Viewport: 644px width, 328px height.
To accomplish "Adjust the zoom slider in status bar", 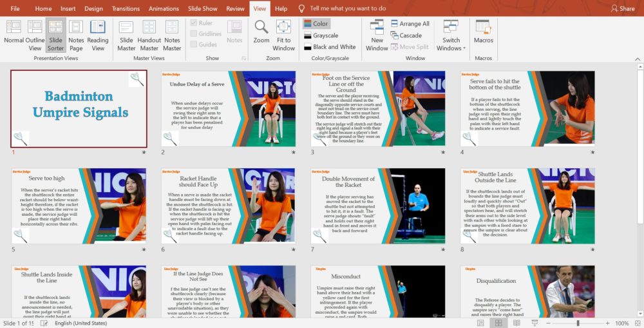I will 578,323.
